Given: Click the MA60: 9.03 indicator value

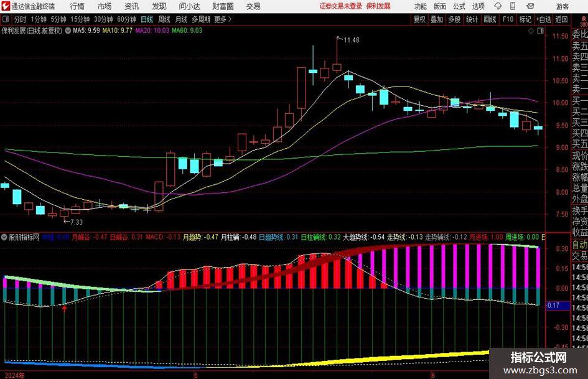Looking at the screenshot, I should click(x=187, y=30).
